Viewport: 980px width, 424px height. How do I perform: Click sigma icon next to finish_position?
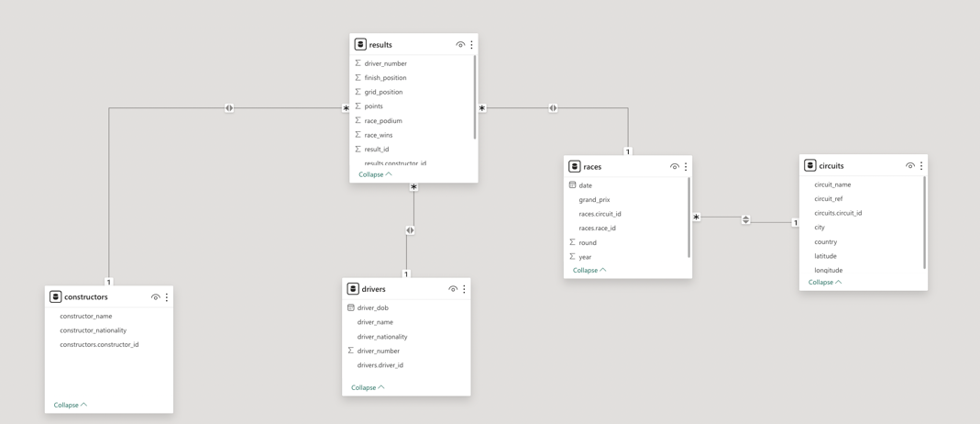(x=358, y=77)
